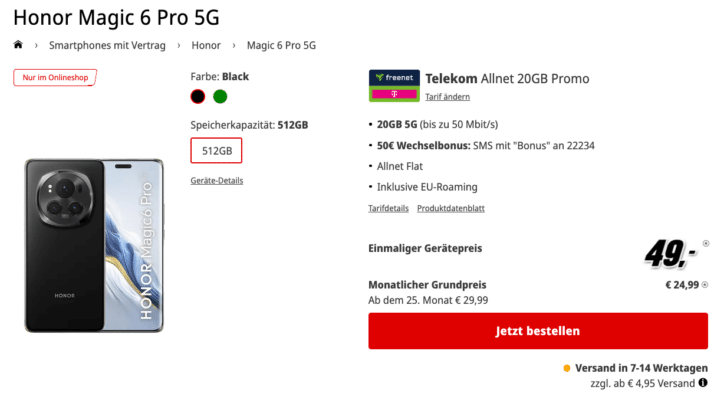This screenshot has height=400, width=714.
Task: Click the Telekom Allnet 20GB Promo title
Action: coord(507,78)
